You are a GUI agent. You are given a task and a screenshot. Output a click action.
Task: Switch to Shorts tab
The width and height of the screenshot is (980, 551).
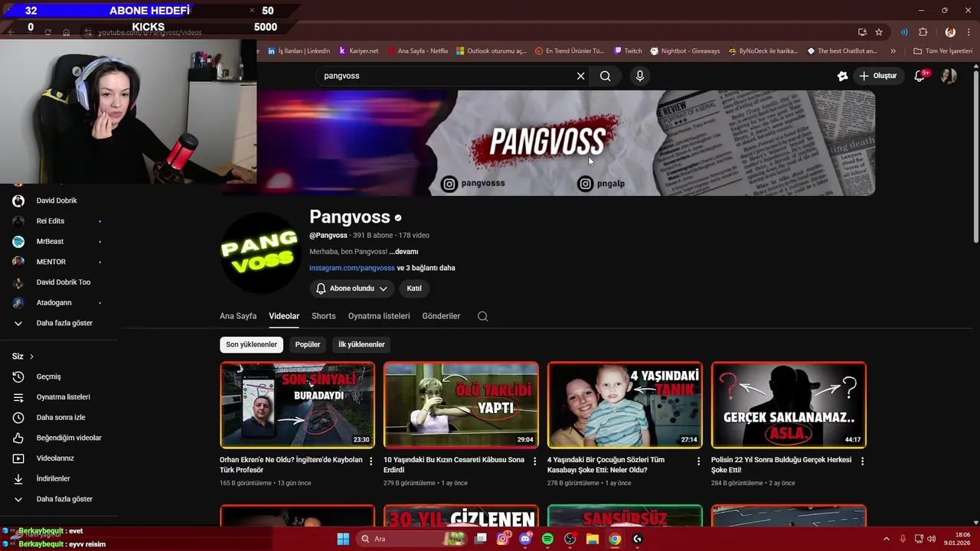(x=324, y=316)
